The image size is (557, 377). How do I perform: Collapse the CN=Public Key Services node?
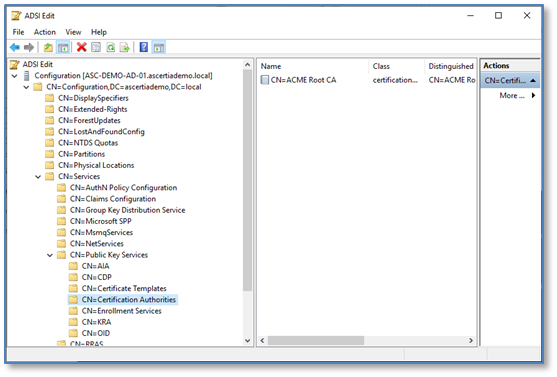coord(50,255)
